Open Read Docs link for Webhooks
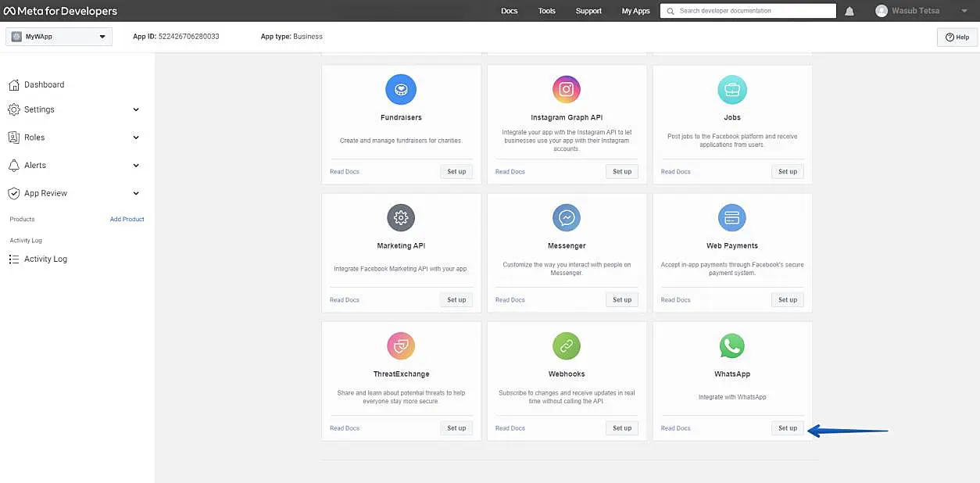The image size is (980, 483). click(510, 428)
